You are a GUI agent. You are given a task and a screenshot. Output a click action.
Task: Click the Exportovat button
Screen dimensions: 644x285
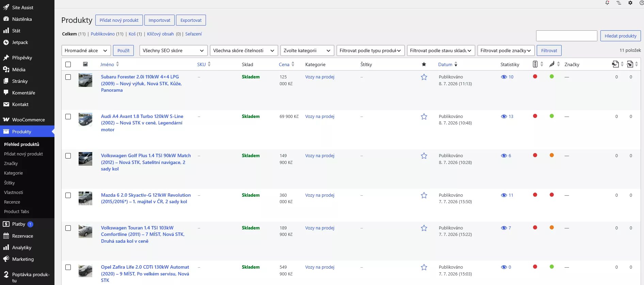click(x=191, y=20)
